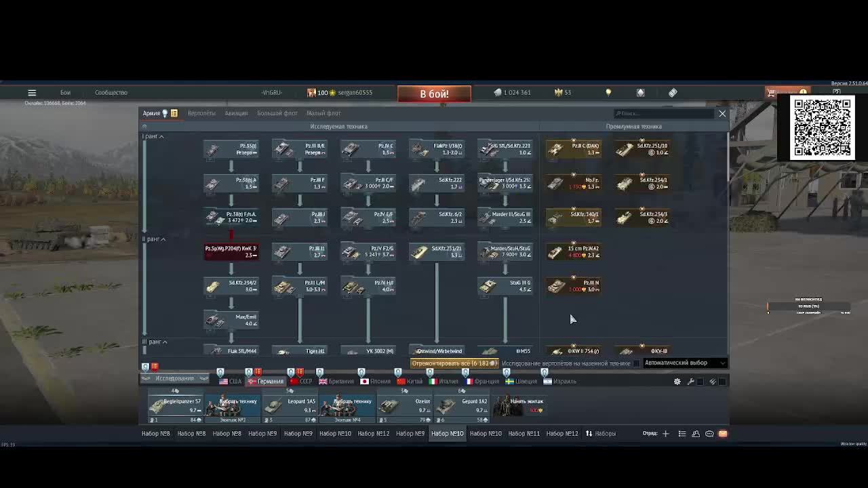Switch to the Малый флот tab
This screenshot has height=488, width=868.
click(323, 113)
